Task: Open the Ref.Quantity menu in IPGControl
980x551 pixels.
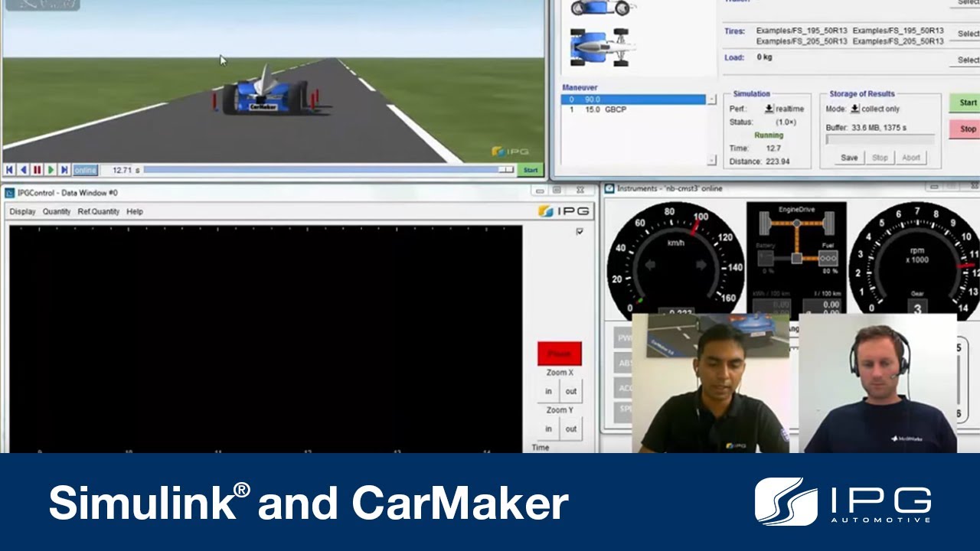Action: 98,211
